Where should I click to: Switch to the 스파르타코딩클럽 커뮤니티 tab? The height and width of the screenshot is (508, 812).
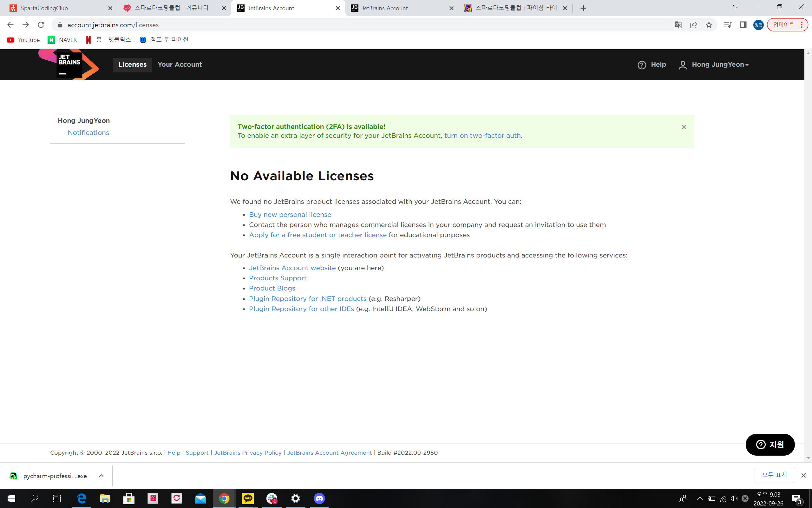pos(174,8)
